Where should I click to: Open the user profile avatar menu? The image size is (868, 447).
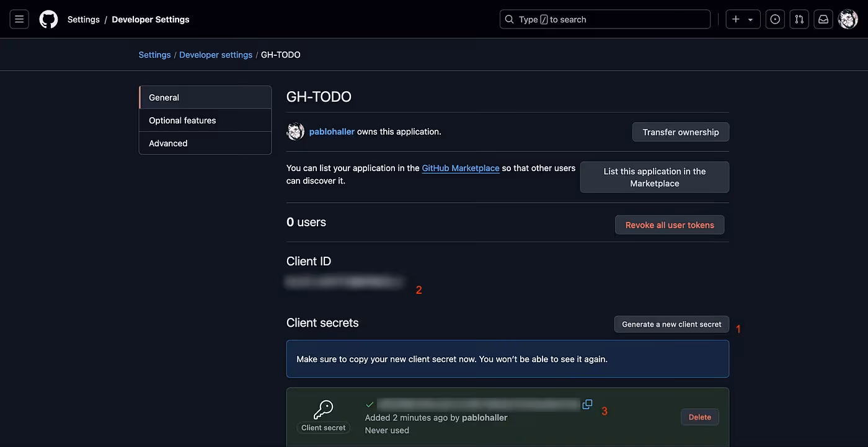pyautogui.click(x=848, y=19)
